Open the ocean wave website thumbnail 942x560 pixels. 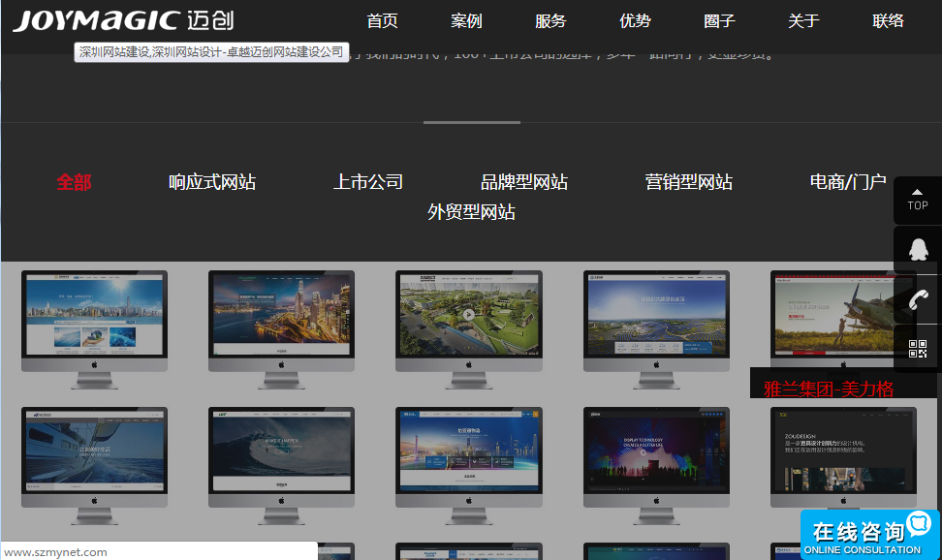281,451
